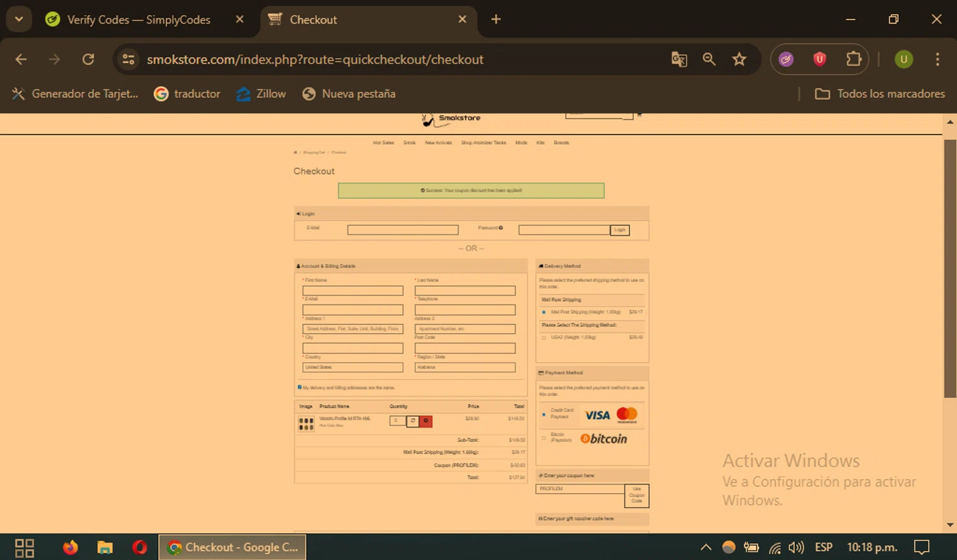957x560 pixels.
Task: Open site information icon in address bar
Action: tap(128, 59)
